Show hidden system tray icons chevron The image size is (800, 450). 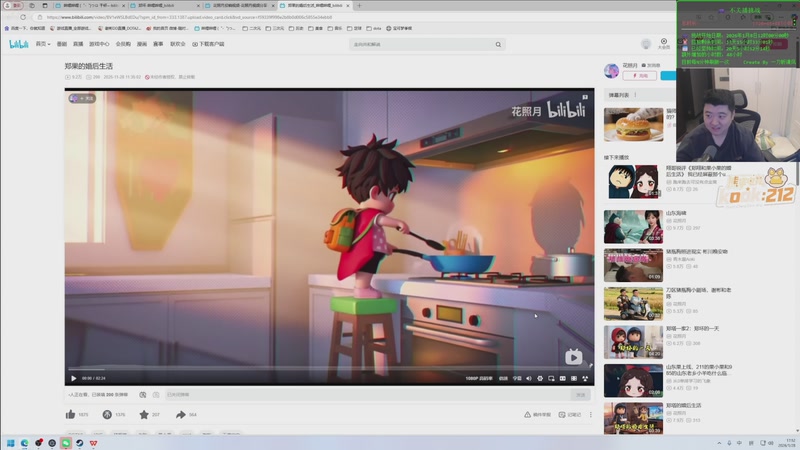(719, 443)
